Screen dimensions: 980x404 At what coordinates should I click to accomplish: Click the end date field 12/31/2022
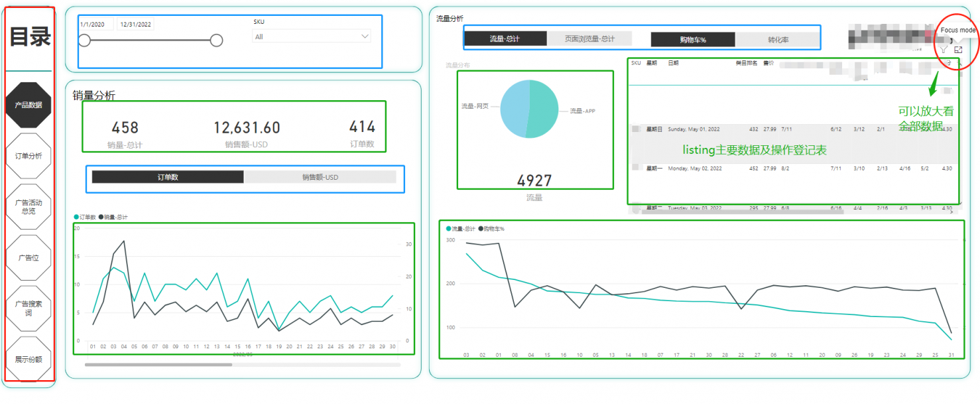tap(136, 25)
